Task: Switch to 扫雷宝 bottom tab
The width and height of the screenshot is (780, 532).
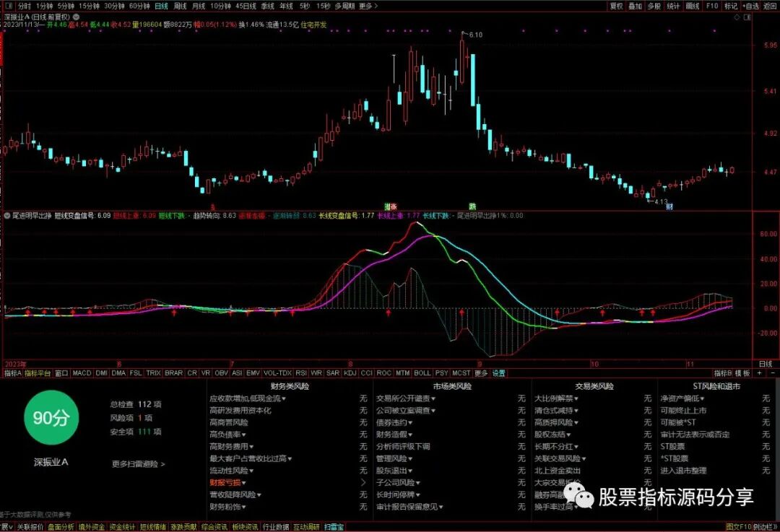Action: (x=334, y=526)
